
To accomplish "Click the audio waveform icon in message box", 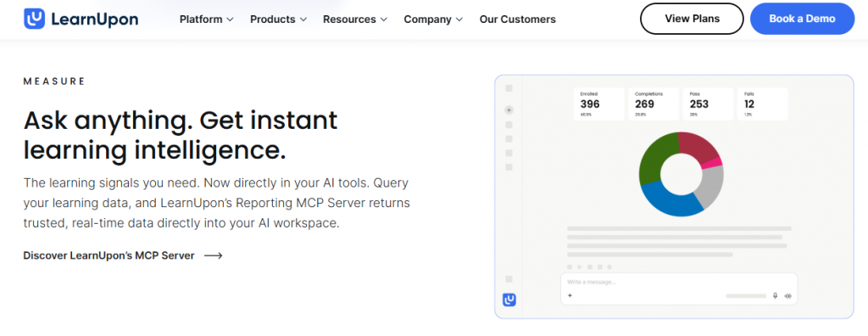I will (x=787, y=295).
